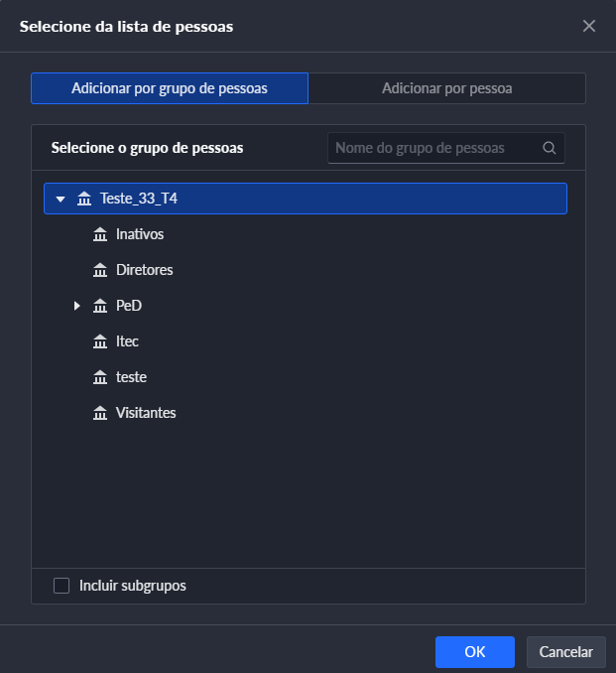Click the PeD group icon
This screenshot has width=616, height=673.
[99, 306]
